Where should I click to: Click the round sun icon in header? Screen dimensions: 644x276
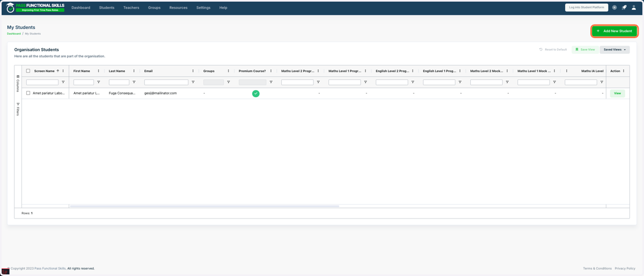pos(614,8)
